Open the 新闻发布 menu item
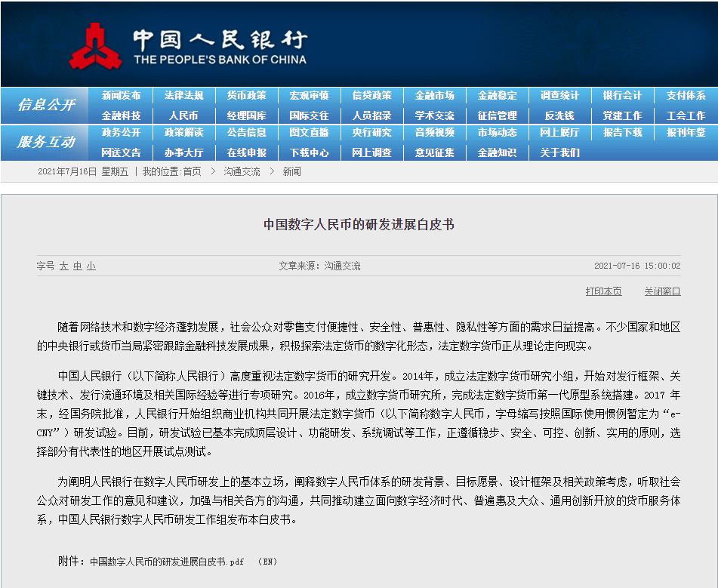 point(121,95)
